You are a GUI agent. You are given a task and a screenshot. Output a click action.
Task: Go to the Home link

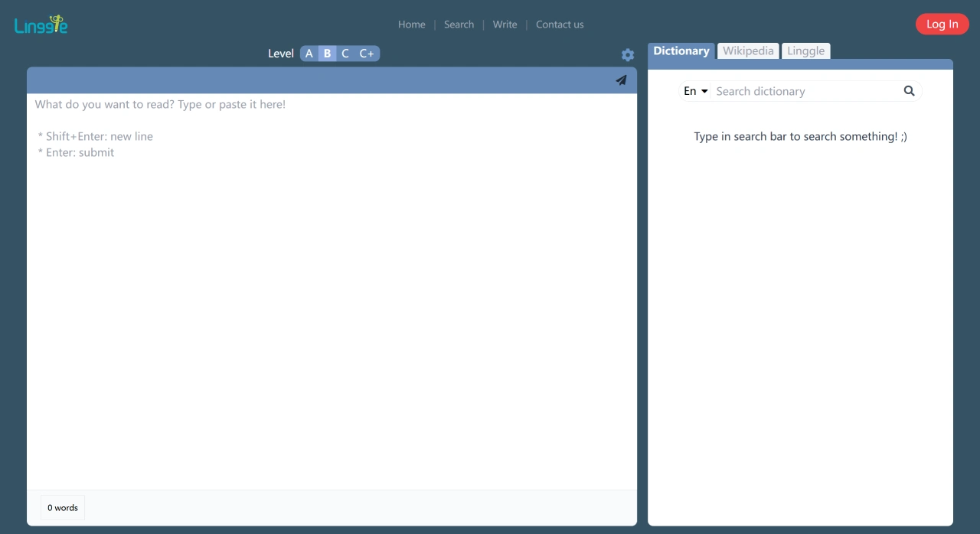click(x=411, y=24)
